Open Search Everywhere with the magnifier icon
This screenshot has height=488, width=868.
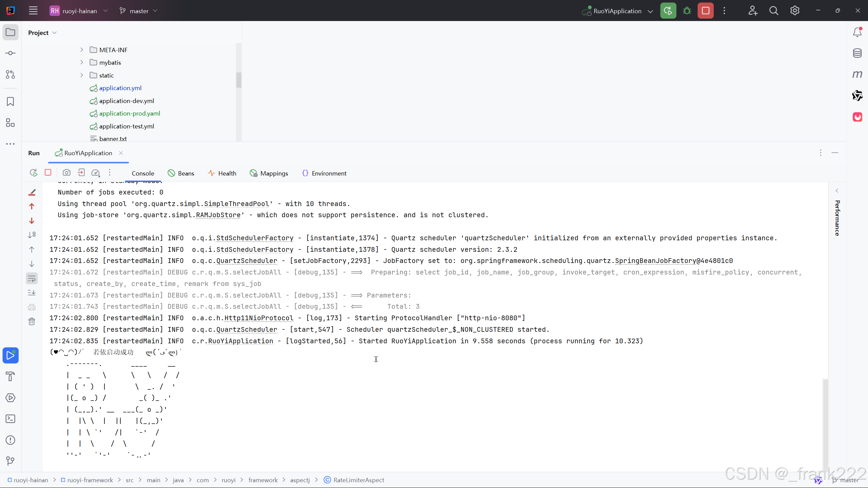click(x=774, y=11)
